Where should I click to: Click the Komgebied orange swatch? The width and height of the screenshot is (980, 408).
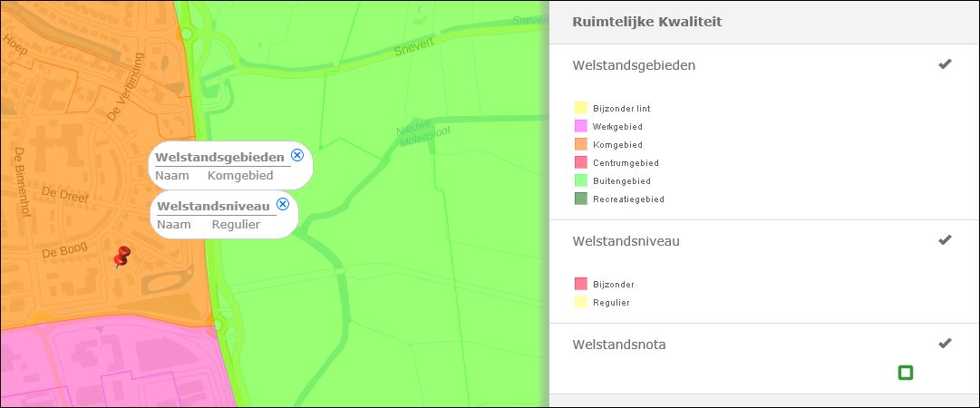[x=580, y=144]
